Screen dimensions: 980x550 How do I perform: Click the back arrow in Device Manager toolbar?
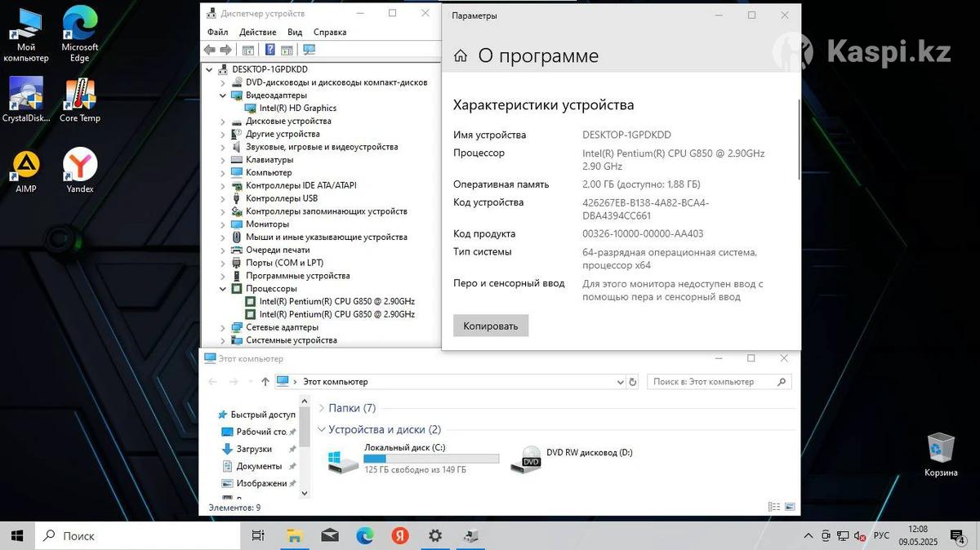[x=210, y=50]
